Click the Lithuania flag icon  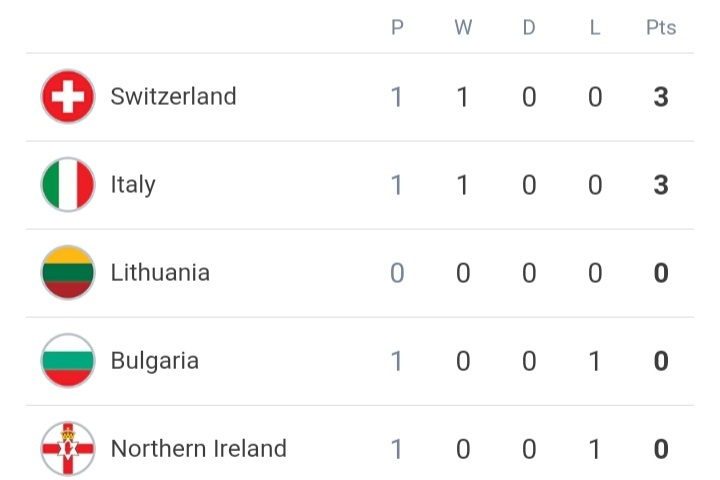(68, 273)
